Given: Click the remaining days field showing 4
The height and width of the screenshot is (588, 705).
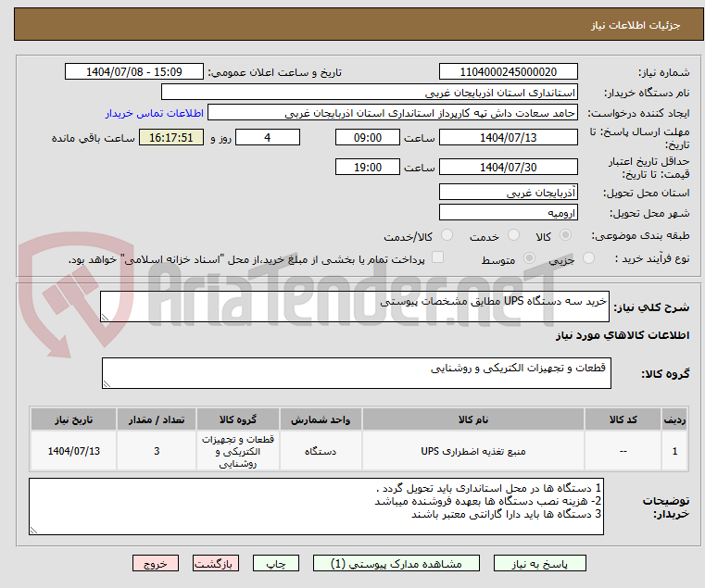Looking at the screenshot, I should 268,138.
